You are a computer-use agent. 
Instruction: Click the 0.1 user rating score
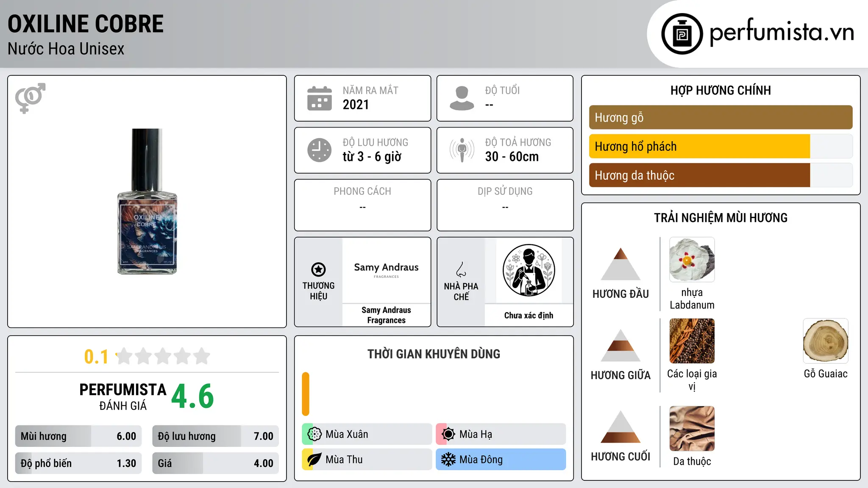pos(96,357)
